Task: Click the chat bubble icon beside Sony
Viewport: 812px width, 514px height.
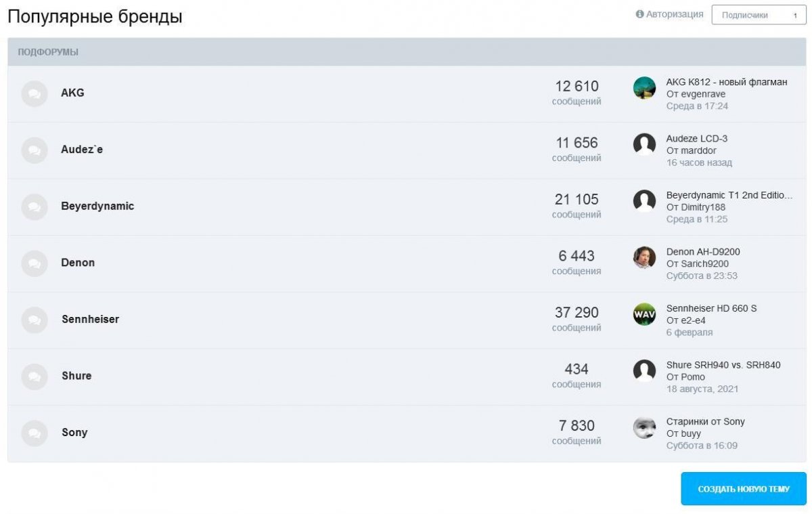Action: click(35, 433)
